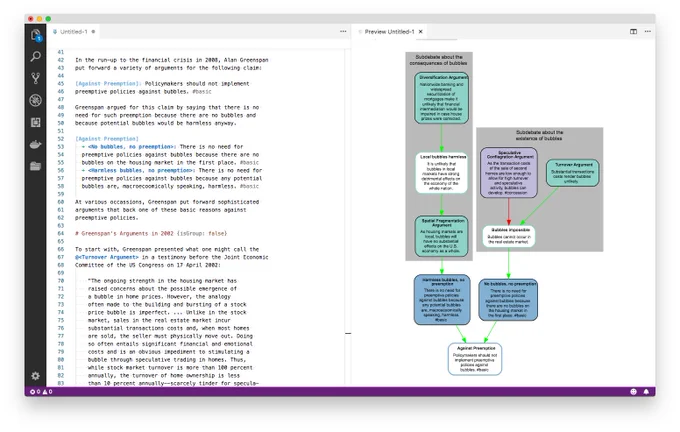This screenshot has height=432, width=680.
Task: Click the text 'At various occassions, Greenspan'
Action: [x=125, y=202]
